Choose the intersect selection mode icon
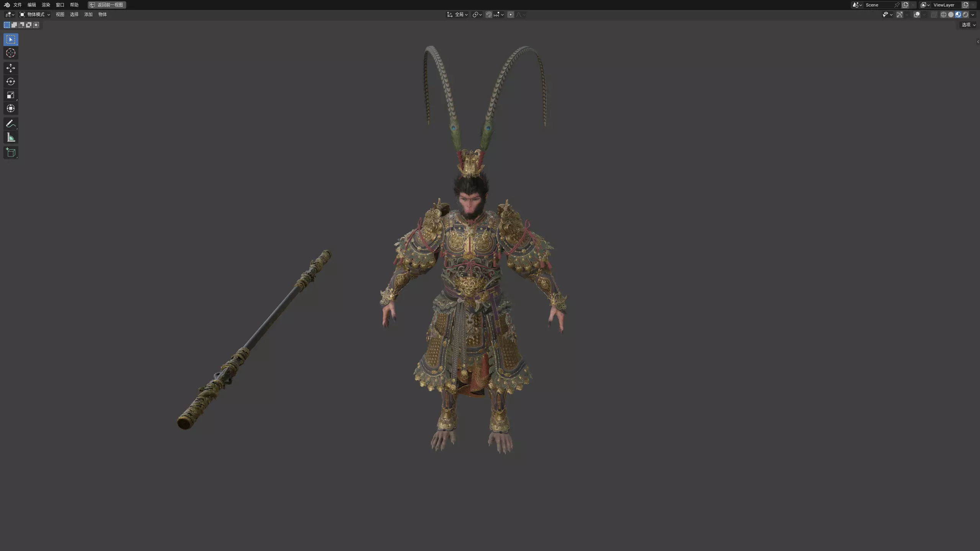980x551 pixels. (36, 25)
